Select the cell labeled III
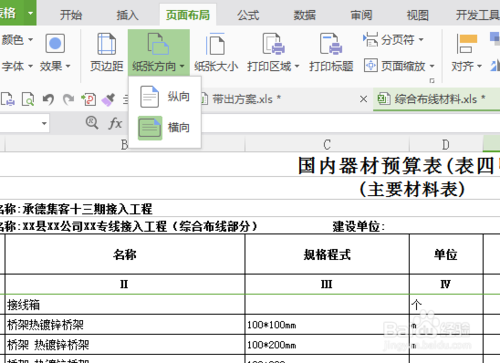 pos(327,284)
